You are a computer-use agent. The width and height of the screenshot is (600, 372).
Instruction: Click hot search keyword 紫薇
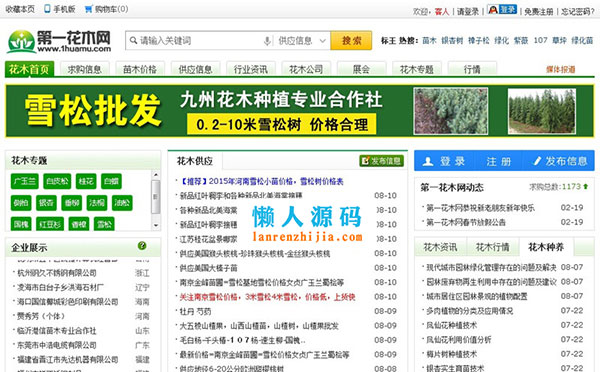tap(521, 40)
